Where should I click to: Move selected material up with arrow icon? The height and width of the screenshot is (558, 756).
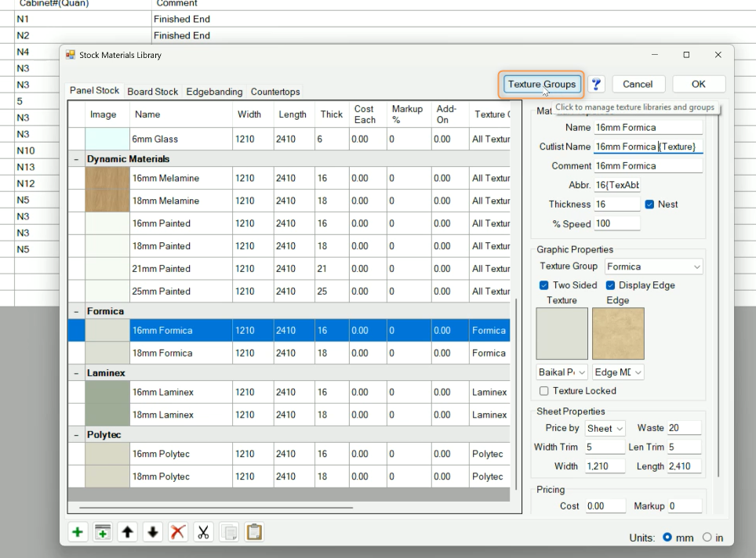128,533
